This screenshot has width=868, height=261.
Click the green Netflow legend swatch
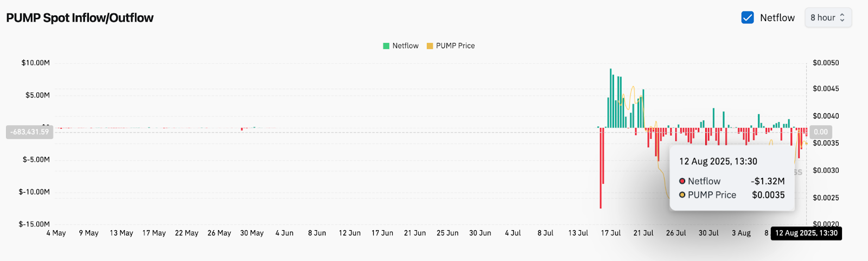(386, 46)
